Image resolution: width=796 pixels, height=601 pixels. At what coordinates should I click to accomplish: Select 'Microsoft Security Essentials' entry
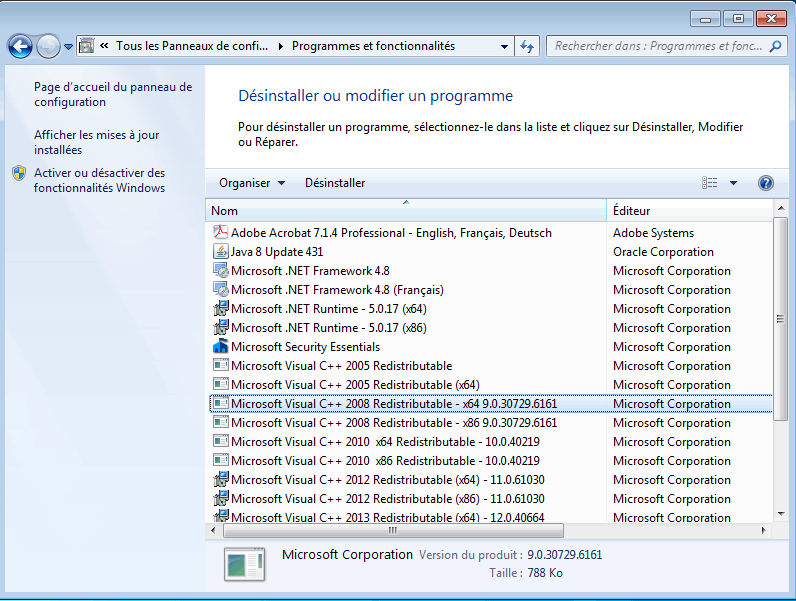pyautogui.click(x=491, y=347)
